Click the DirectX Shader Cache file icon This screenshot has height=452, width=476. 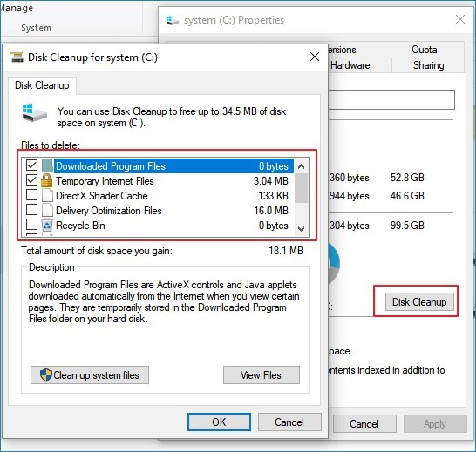47,196
